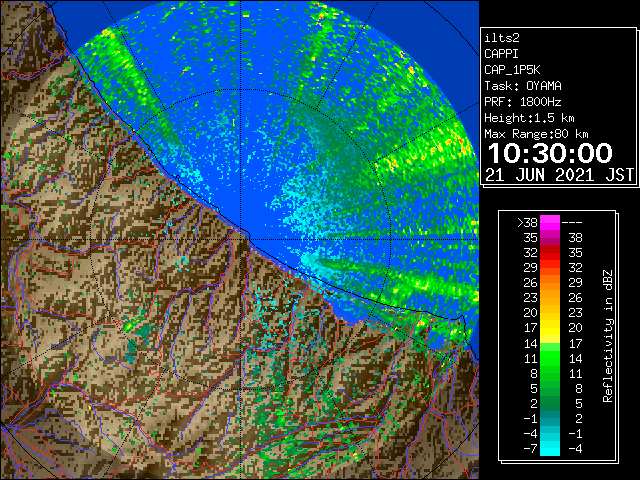Click the CAPPI product label
640x480 pixels.
tap(501, 54)
